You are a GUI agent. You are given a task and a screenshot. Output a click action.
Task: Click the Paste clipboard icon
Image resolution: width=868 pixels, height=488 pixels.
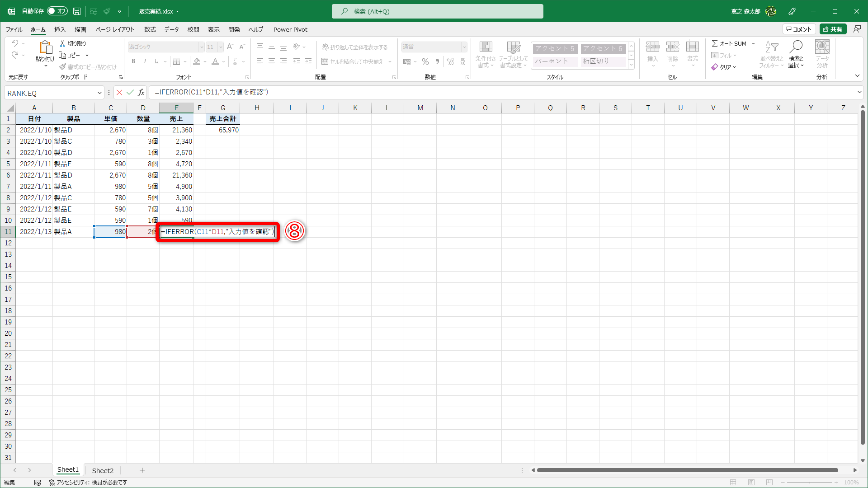pyautogui.click(x=45, y=47)
